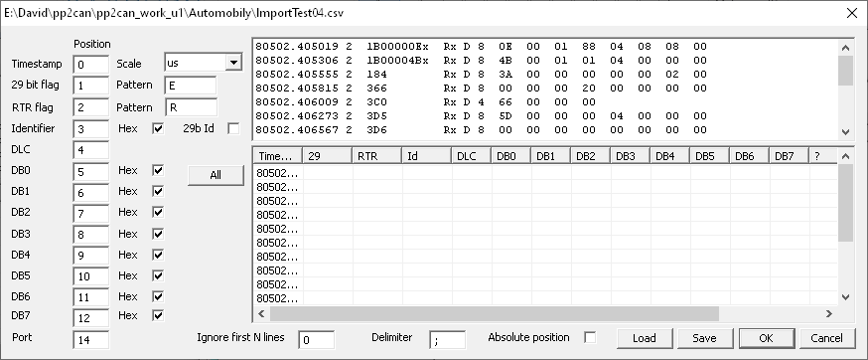Click table horizontal scroll right arrow

click(829, 314)
